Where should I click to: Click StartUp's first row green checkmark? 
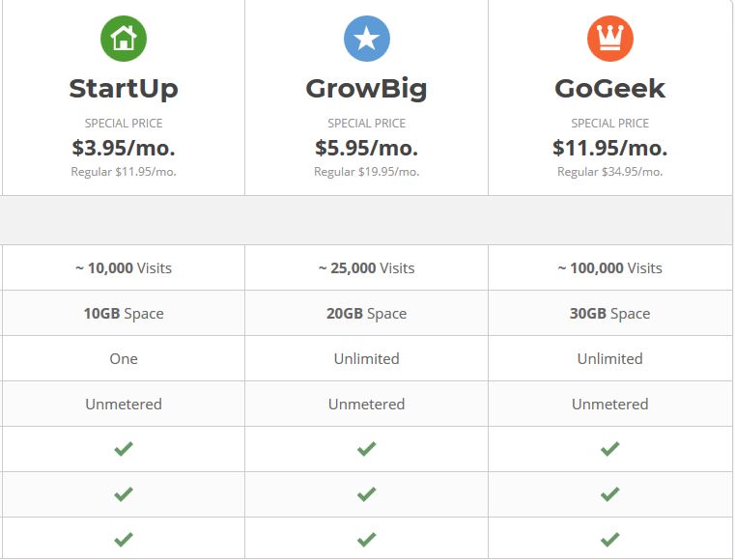click(x=124, y=449)
